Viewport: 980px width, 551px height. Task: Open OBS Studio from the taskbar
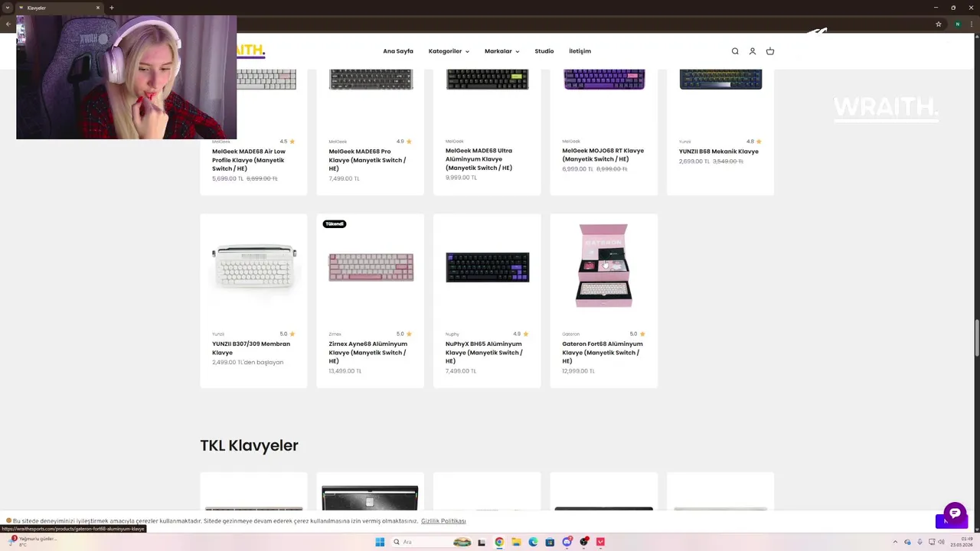click(583, 542)
